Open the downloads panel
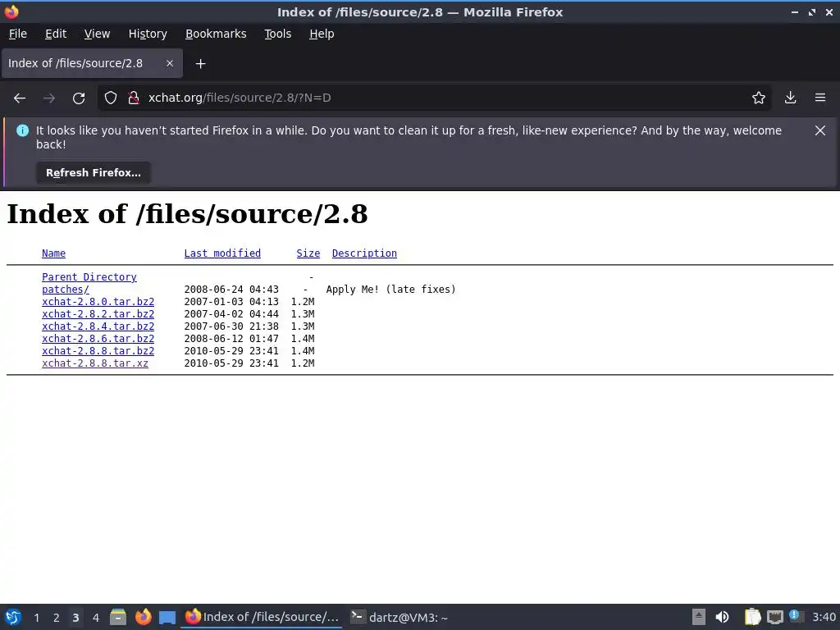Viewport: 840px width, 630px height. [790, 98]
